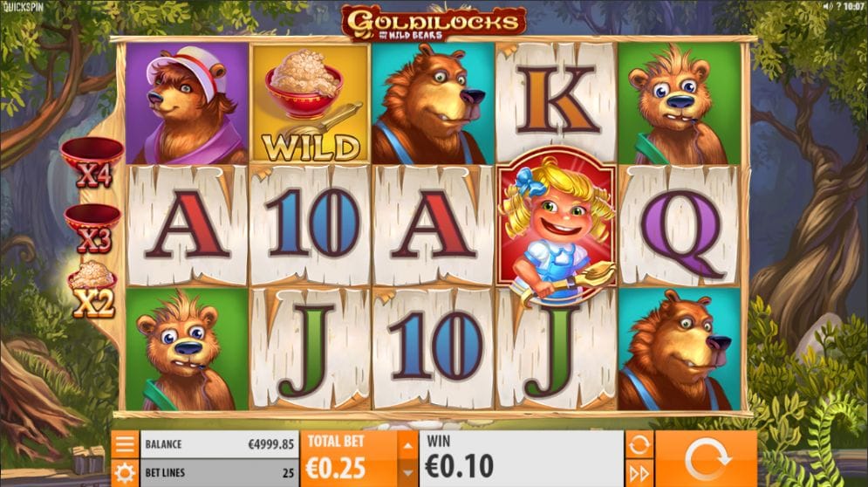868x487 pixels.
Task: Select the x2 porridge multiplier bowl
Action: [92, 289]
